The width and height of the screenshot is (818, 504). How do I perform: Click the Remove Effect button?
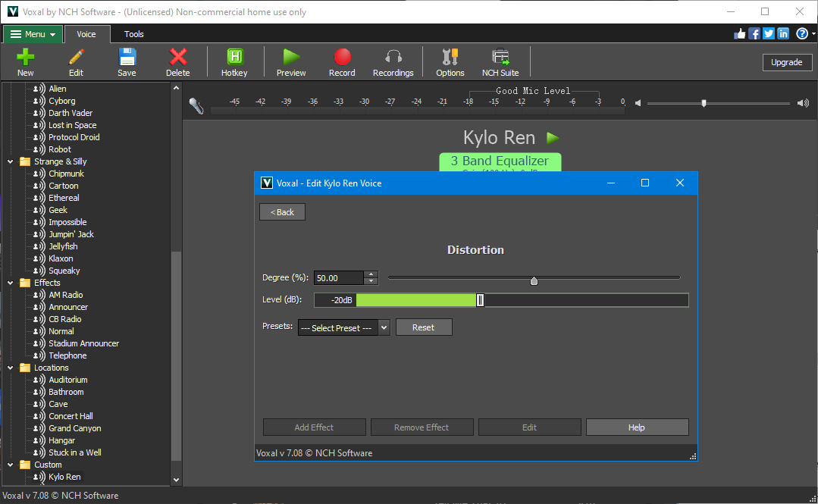(422, 427)
